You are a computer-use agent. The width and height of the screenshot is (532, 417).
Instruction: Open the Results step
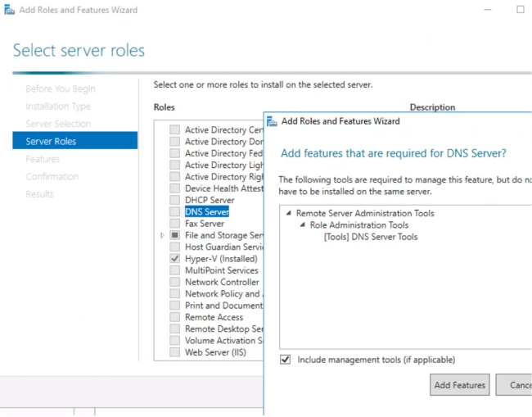(39, 194)
